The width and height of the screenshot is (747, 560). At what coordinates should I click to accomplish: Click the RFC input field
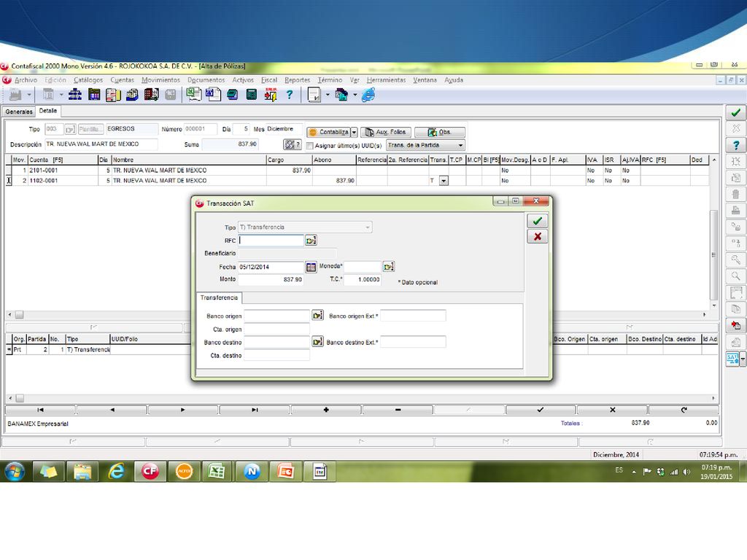(x=271, y=241)
